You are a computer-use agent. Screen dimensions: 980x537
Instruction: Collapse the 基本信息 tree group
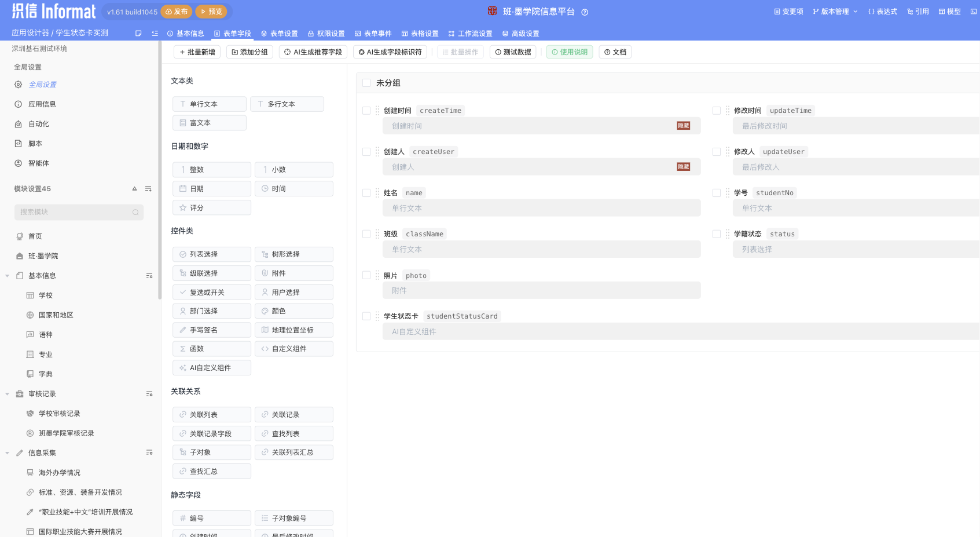tap(7, 276)
